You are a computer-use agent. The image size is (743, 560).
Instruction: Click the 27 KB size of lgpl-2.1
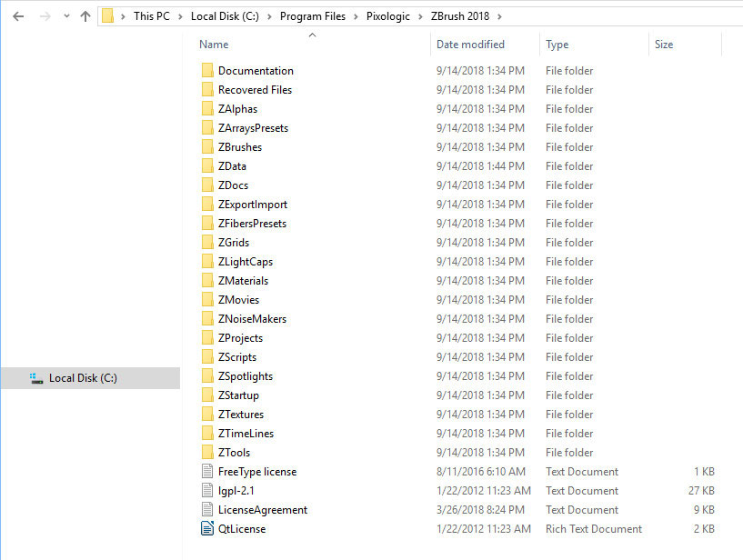pos(701,491)
